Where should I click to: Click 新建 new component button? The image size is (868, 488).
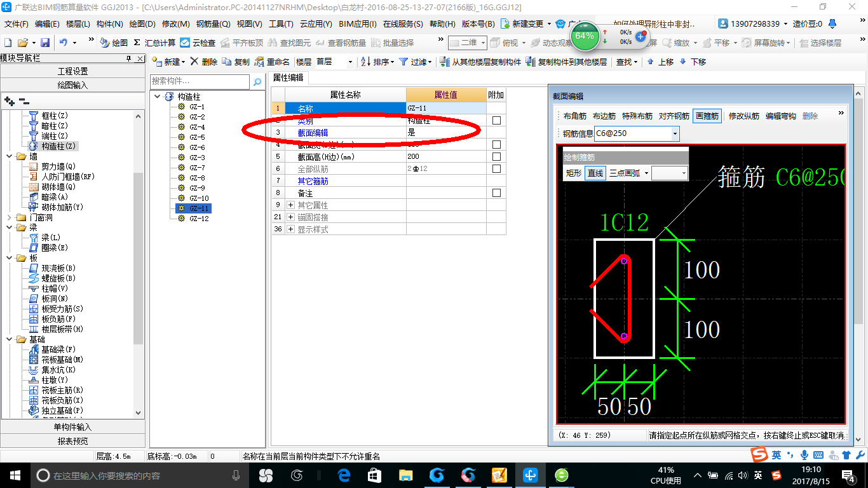point(168,62)
